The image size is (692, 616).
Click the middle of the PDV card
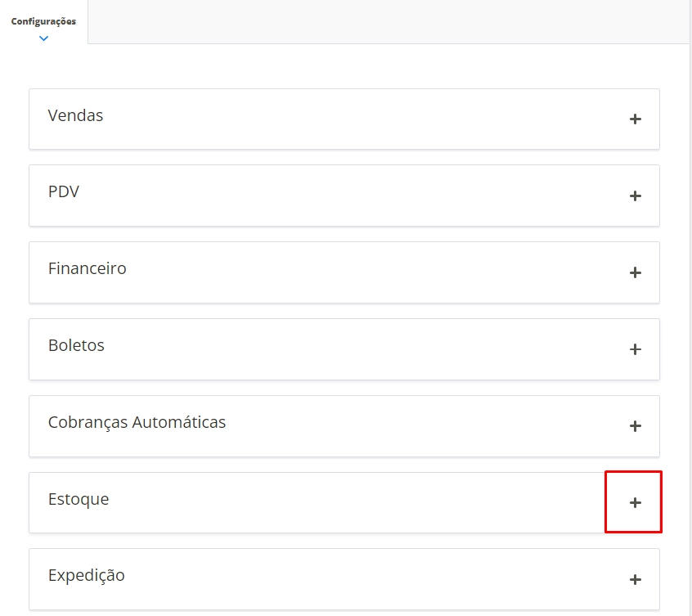pos(344,196)
